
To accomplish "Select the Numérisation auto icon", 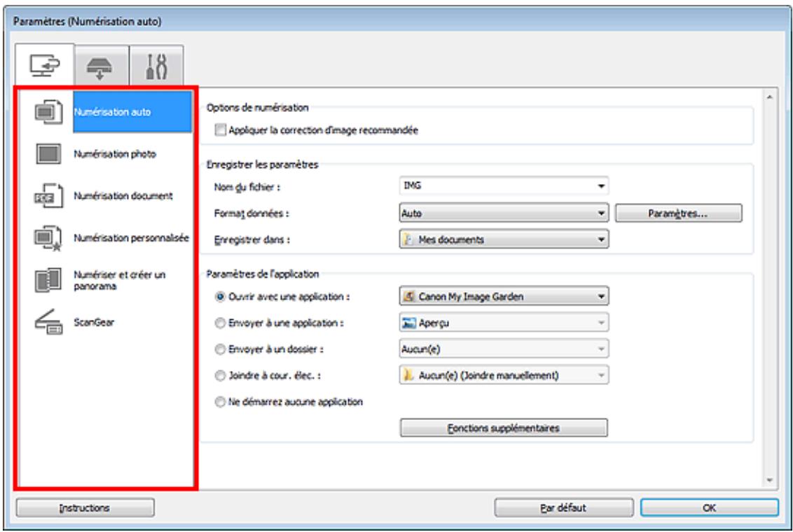I will 46,112.
